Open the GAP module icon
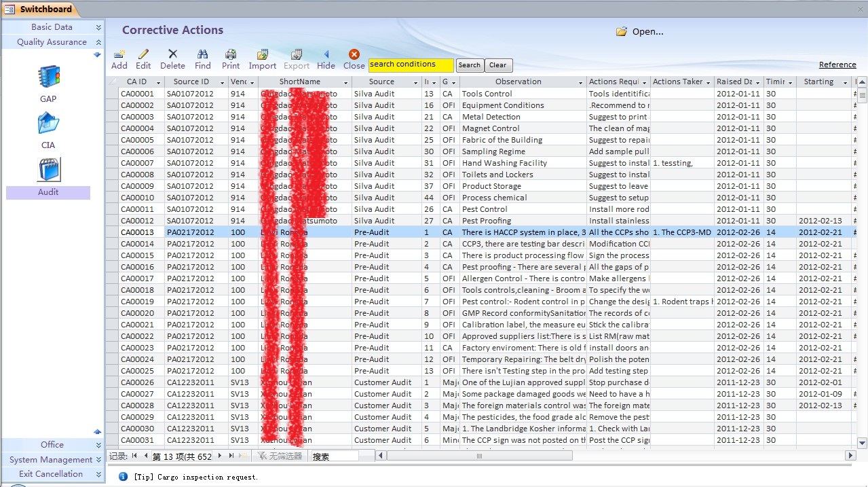This screenshot has height=487, width=868. coord(48,77)
